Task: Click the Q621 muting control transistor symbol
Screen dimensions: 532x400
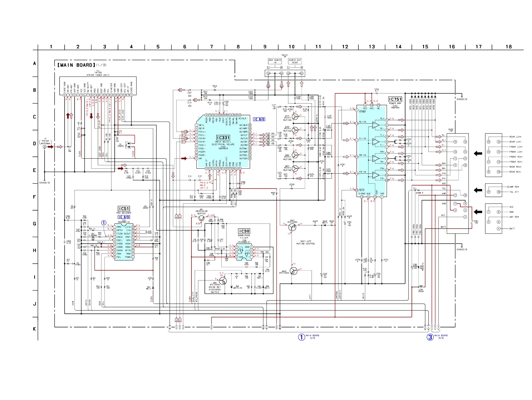Action: (x=292, y=227)
